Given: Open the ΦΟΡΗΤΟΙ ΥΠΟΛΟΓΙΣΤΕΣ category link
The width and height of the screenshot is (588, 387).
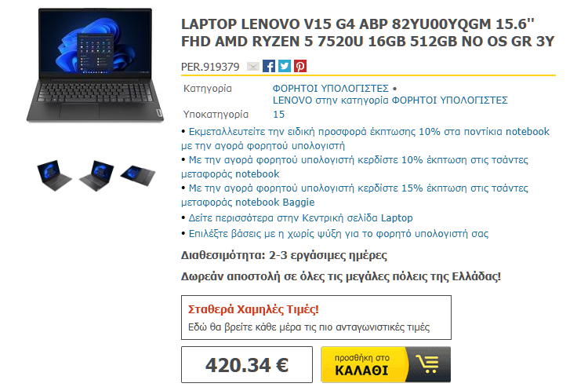Looking at the screenshot, I should (330, 89).
